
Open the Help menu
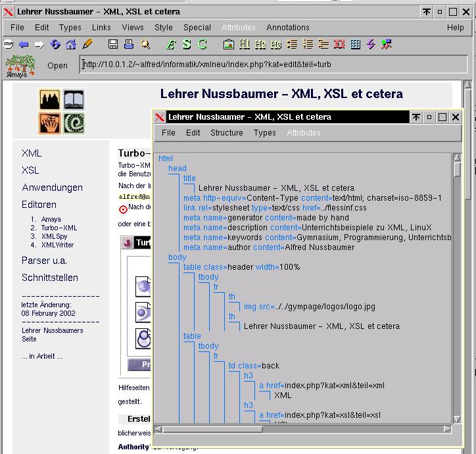pyautogui.click(x=455, y=28)
